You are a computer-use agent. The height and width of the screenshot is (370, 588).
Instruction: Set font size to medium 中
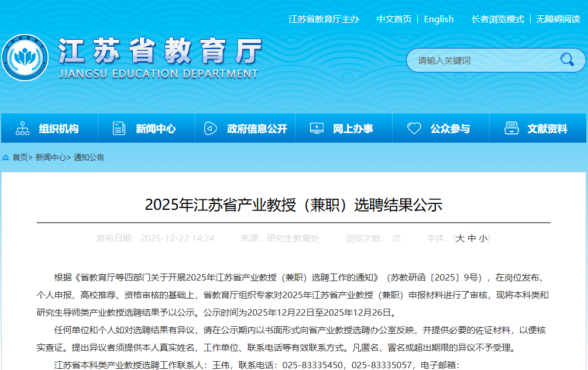point(472,238)
